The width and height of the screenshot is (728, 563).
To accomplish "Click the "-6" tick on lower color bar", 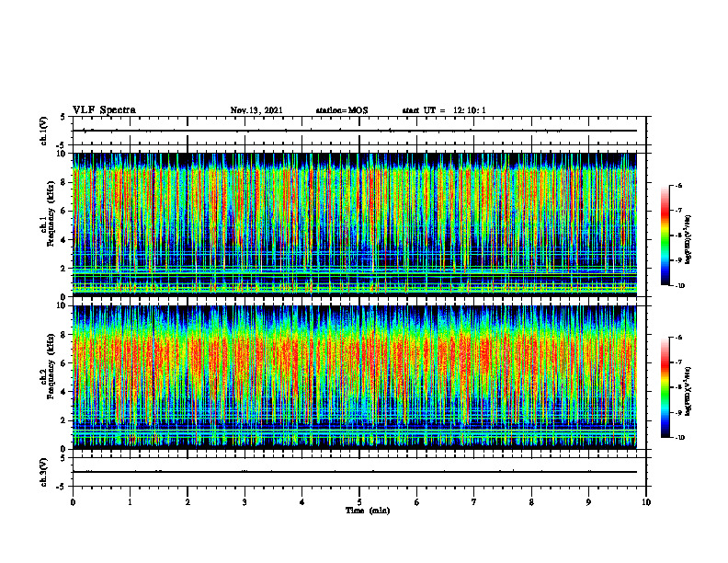I will pyautogui.click(x=679, y=338).
